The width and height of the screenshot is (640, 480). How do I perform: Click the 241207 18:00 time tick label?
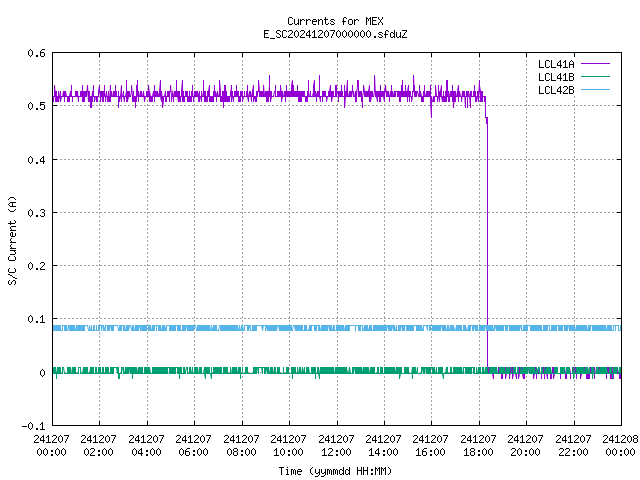coord(478,445)
